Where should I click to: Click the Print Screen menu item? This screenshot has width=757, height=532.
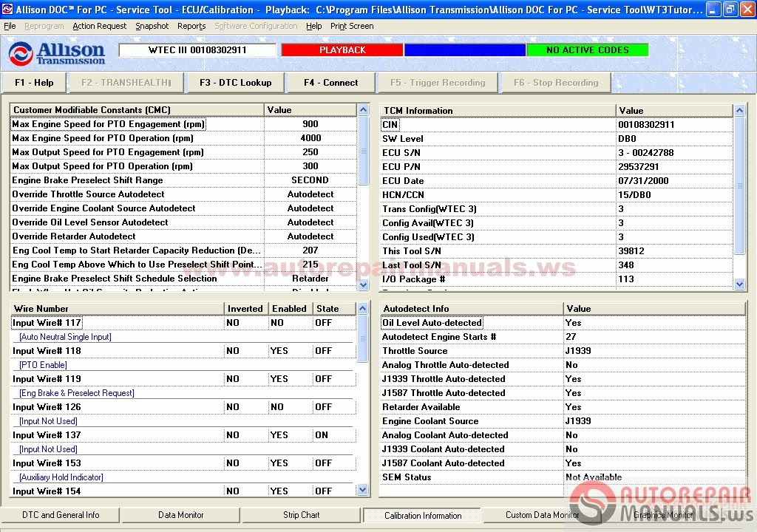[x=352, y=26]
